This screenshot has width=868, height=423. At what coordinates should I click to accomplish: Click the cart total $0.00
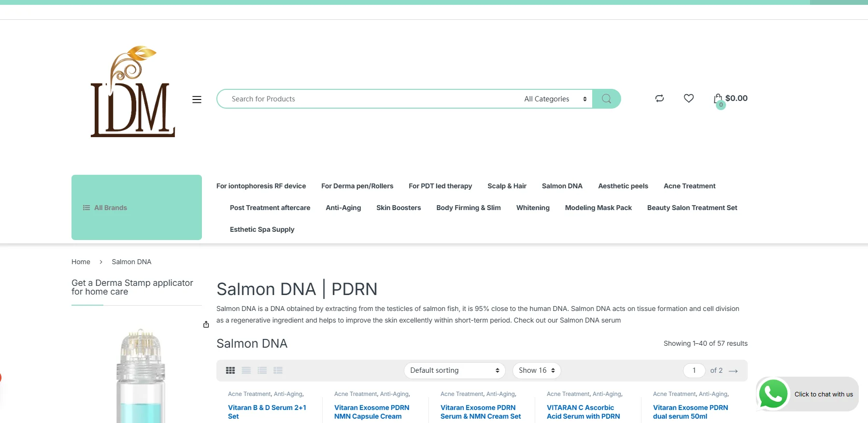click(736, 98)
